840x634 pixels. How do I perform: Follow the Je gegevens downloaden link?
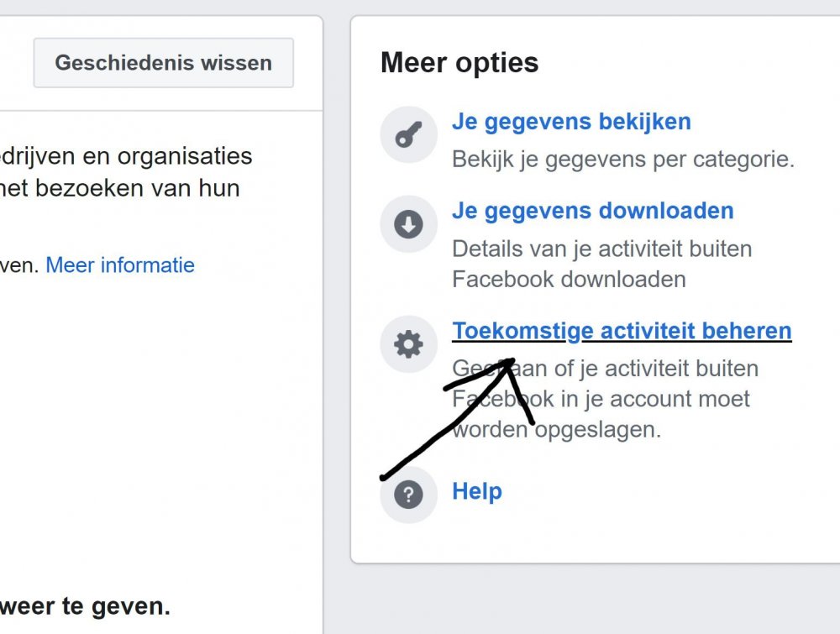pos(592,211)
